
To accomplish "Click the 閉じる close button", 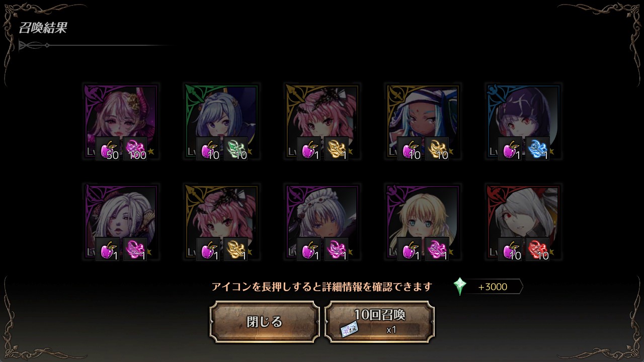I will (265, 322).
